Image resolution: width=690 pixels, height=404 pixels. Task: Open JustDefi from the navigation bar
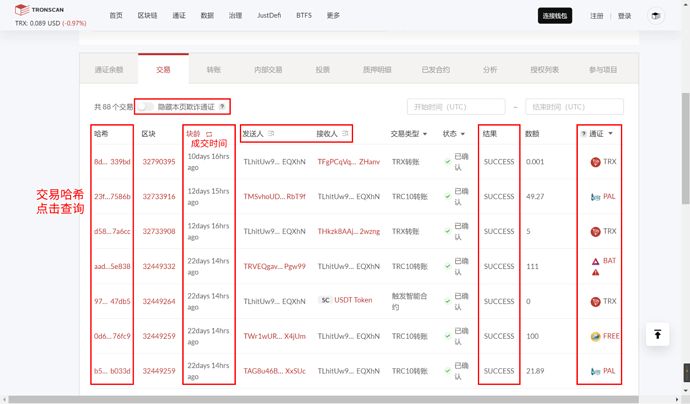[x=269, y=15]
